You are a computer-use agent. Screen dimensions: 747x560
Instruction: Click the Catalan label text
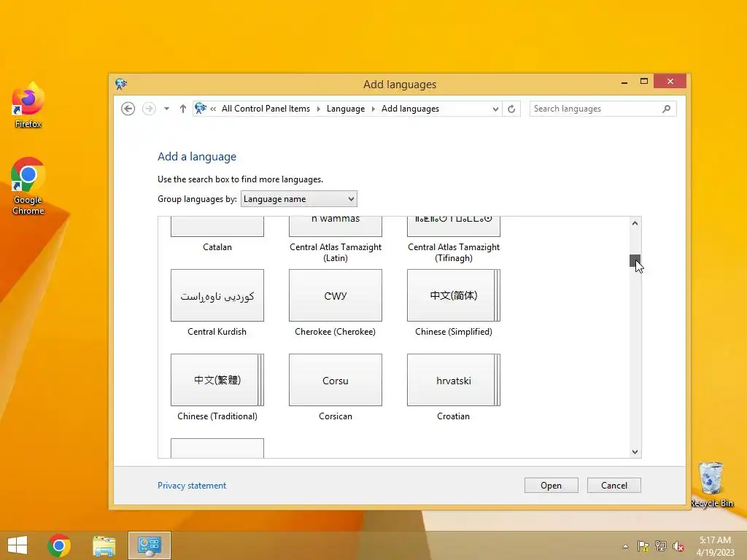(217, 247)
